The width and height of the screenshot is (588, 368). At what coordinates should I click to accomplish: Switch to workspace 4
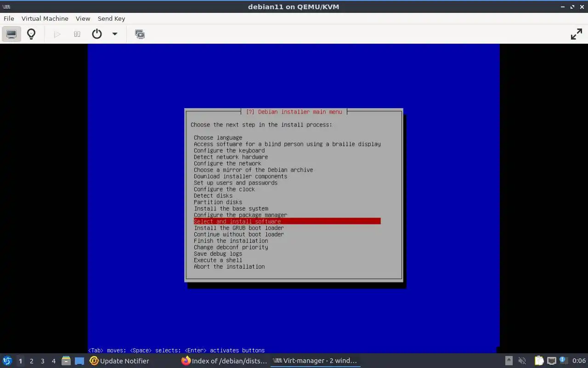(53, 361)
